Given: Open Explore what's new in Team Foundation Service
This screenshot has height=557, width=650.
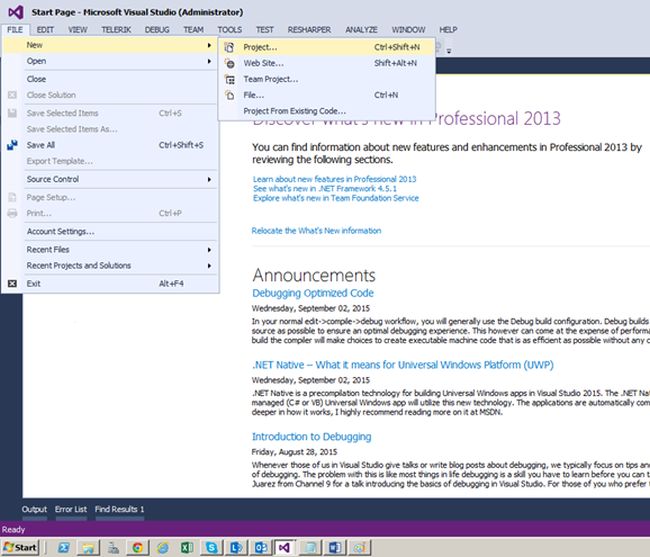Looking at the screenshot, I should pos(336,198).
